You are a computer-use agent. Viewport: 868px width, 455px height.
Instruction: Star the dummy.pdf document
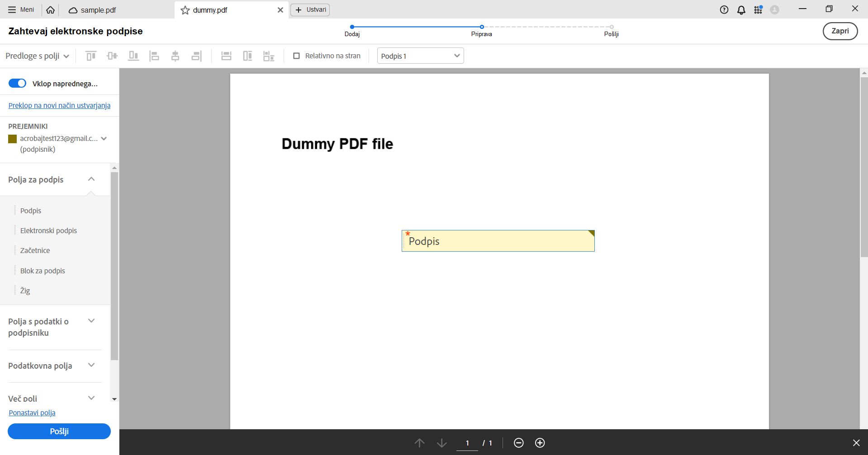pos(185,10)
